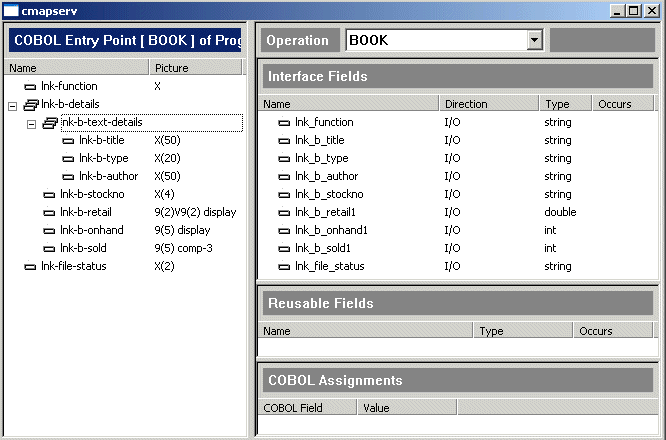The height and width of the screenshot is (440, 666).
Task: Collapse the lnk-b-details tree node
Action: (11, 105)
